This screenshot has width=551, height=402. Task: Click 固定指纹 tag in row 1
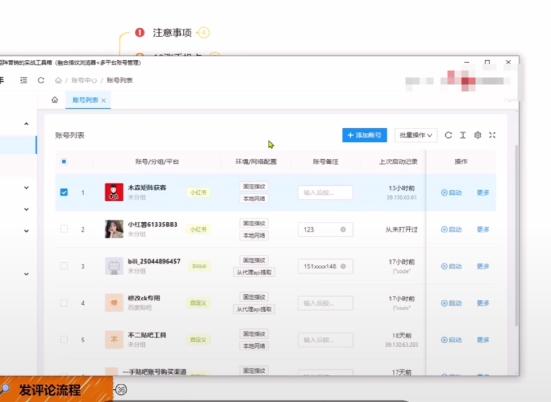[254, 186]
